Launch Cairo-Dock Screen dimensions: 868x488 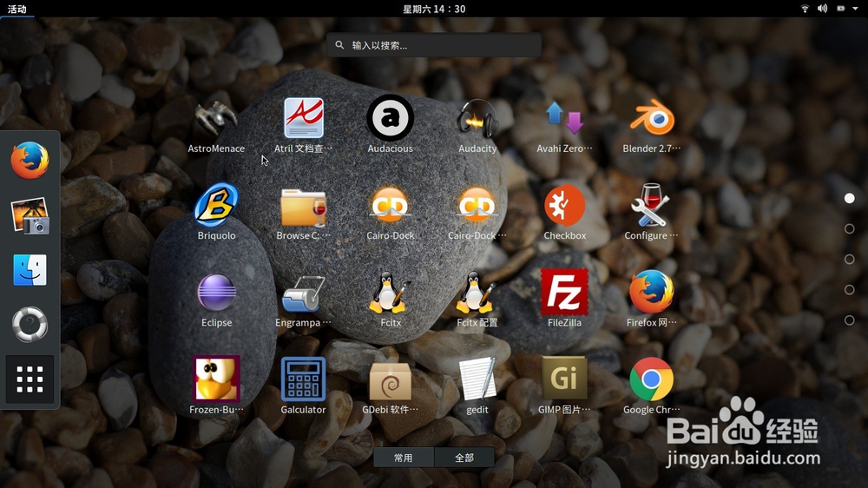(391, 212)
